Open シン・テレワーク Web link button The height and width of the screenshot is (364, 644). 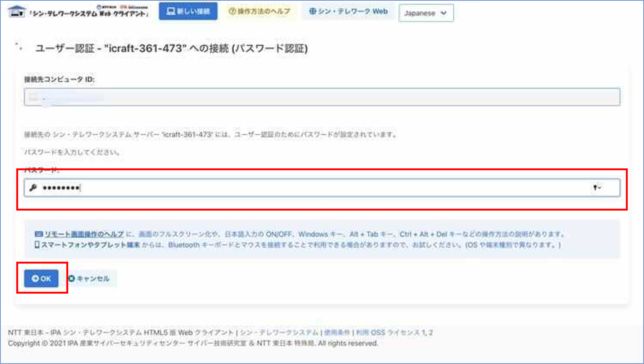(348, 11)
